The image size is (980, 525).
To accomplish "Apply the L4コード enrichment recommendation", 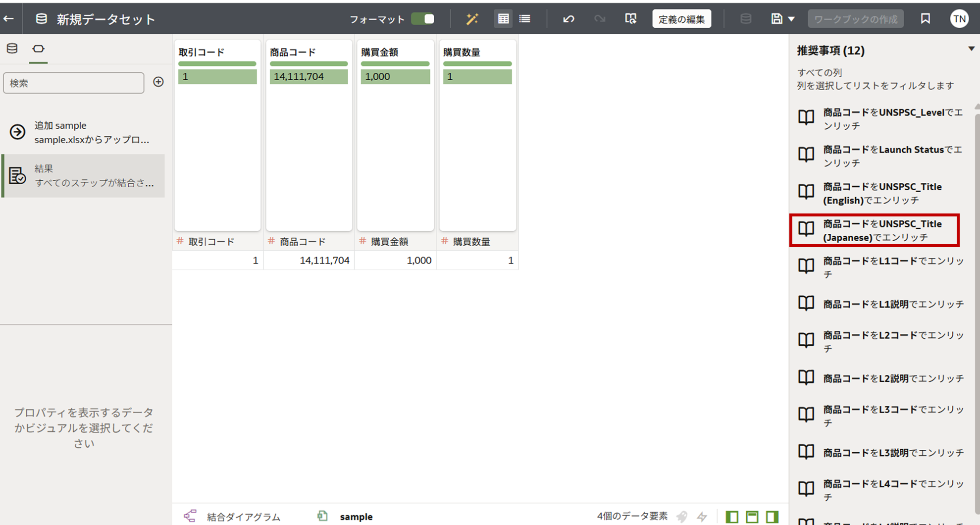I will pyautogui.click(x=881, y=490).
